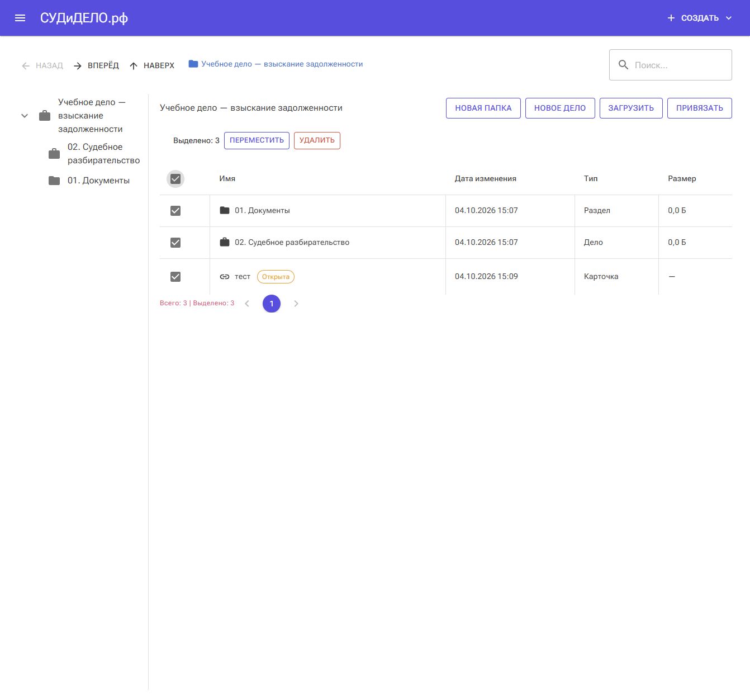750x700 pixels.
Task: Go back with the НАЗАД button
Action: (x=42, y=65)
